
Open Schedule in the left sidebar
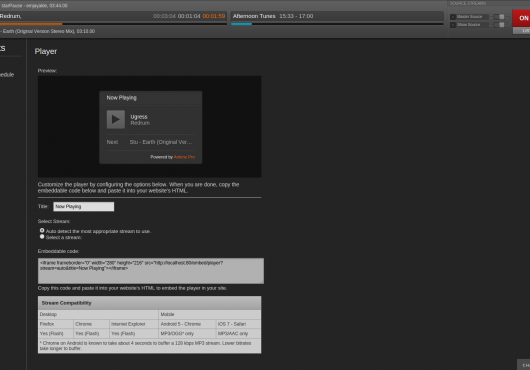point(7,75)
